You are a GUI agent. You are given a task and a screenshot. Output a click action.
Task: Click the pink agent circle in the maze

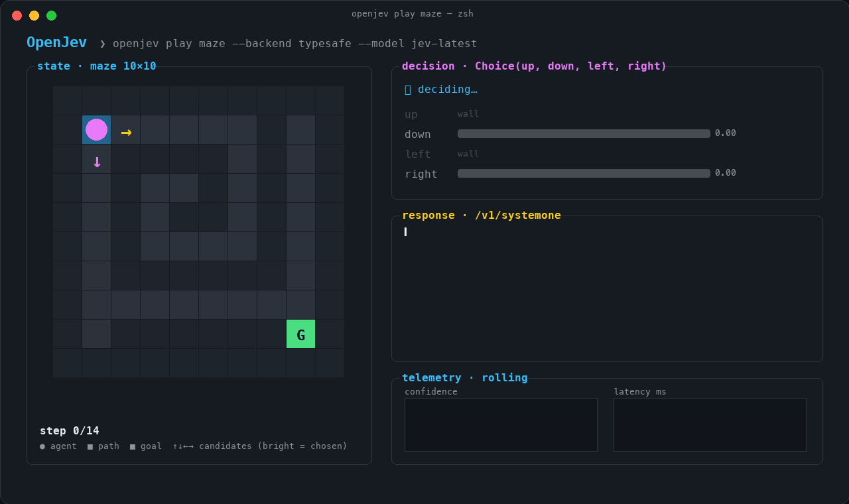click(96, 130)
